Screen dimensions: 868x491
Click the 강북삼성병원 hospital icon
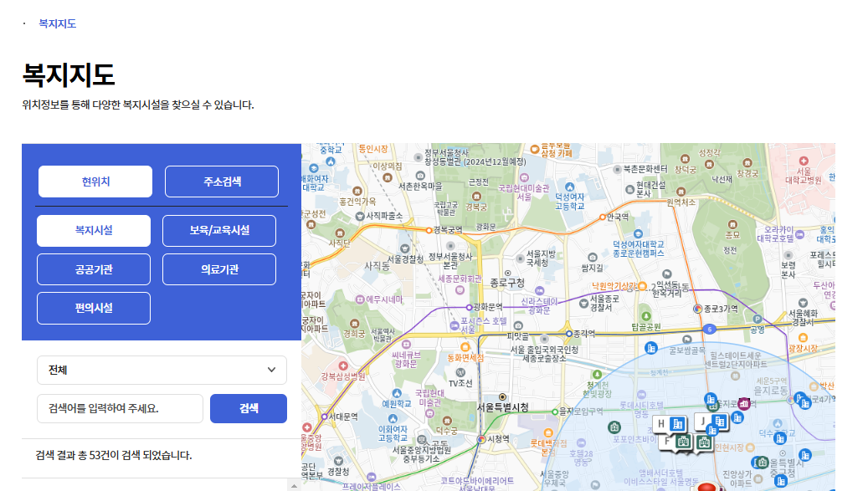pos(343,366)
